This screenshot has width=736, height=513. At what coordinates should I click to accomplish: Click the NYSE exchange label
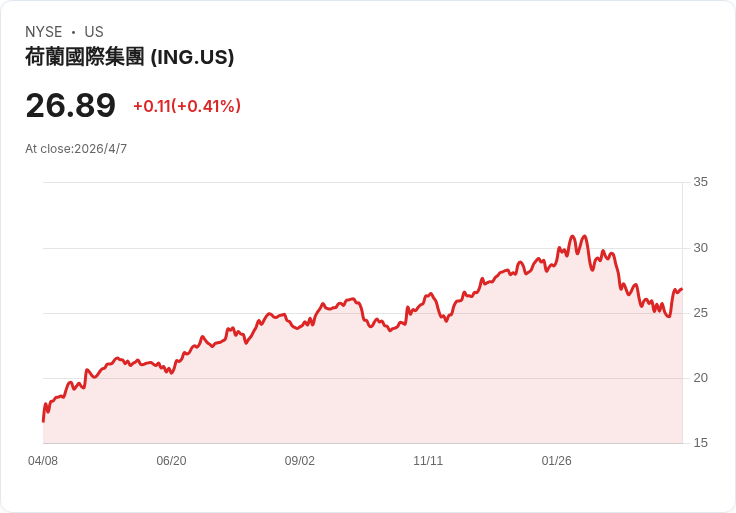click(x=44, y=32)
